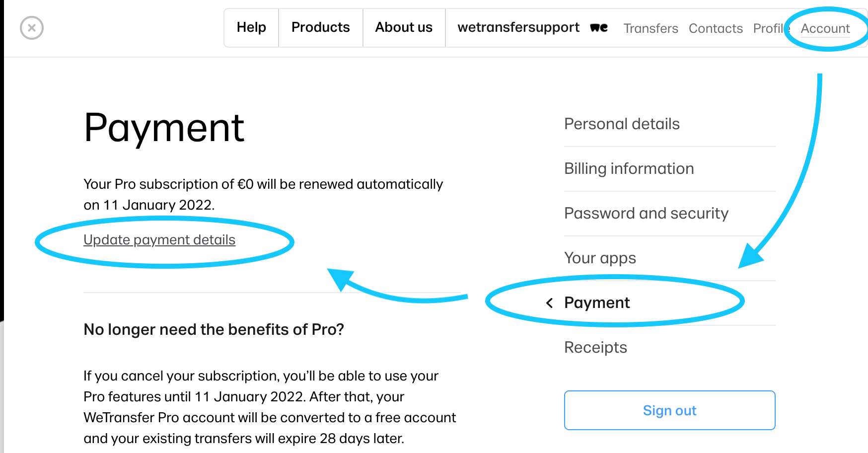Image resolution: width=868 pixels, height=453 pixels.
Task: Close the account panel with X icon
Action: 32,28
